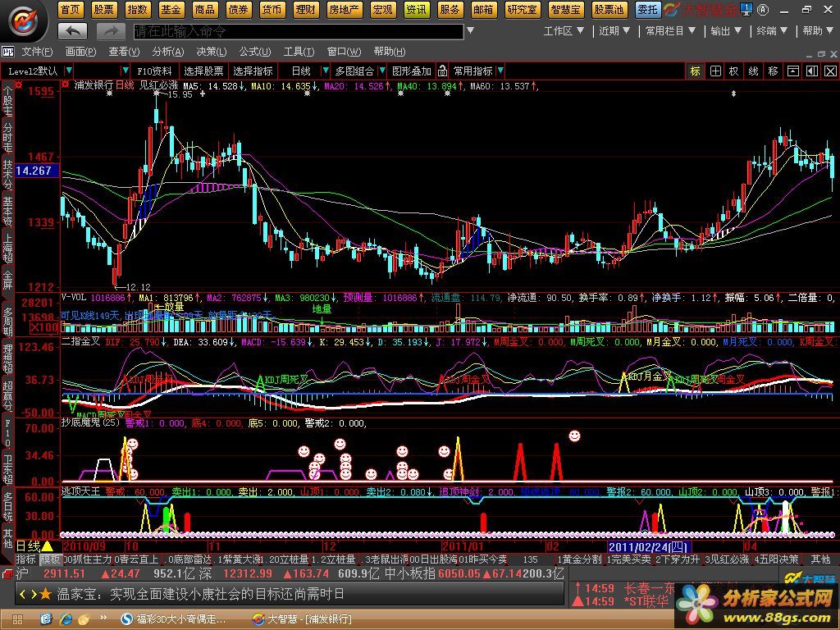Image resolution: width=840 pixels, height=630 pixels.
Task: Open the 文件(F) menu
Action: click(37, 52)
